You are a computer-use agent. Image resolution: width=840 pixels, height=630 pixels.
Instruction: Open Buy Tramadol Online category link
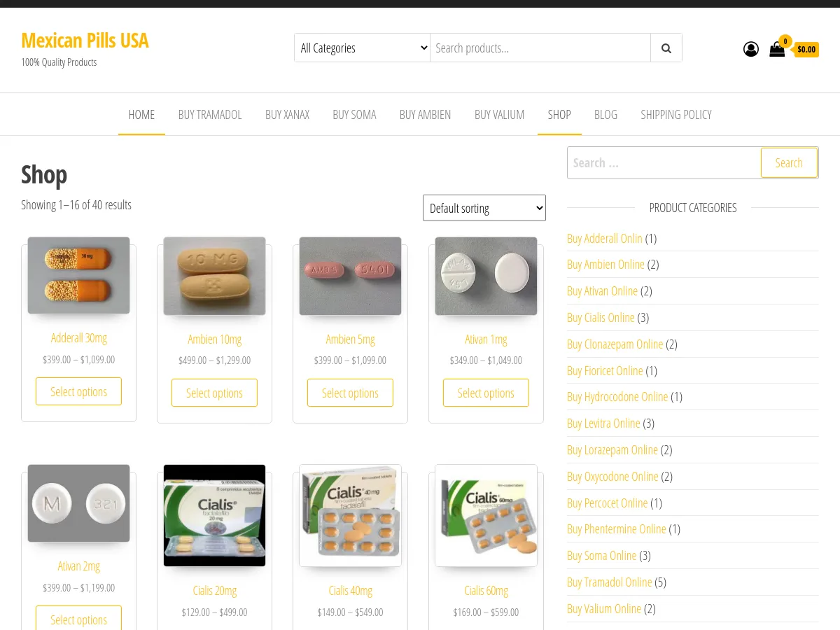(x=609, y=582)
